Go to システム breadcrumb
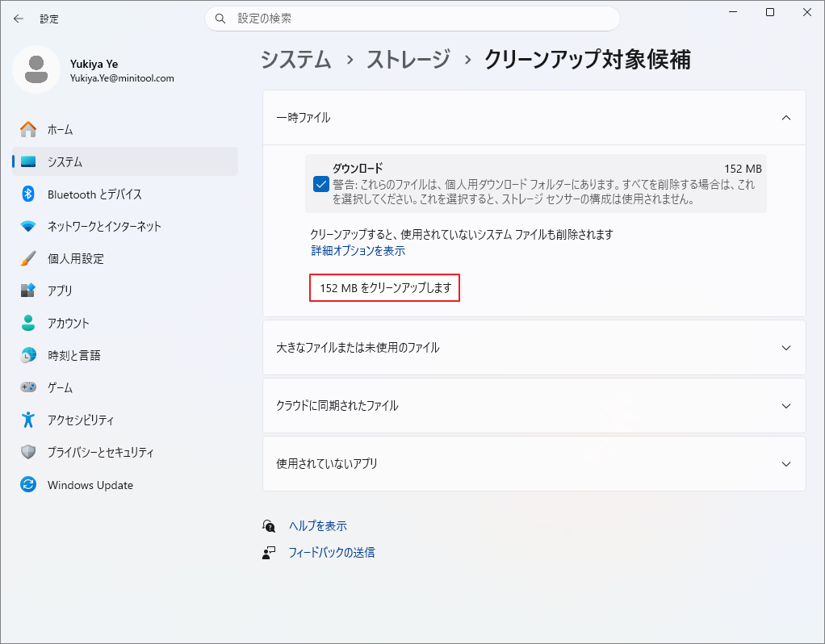The height and width of the screenshot is (644, 825). [296, 60]
